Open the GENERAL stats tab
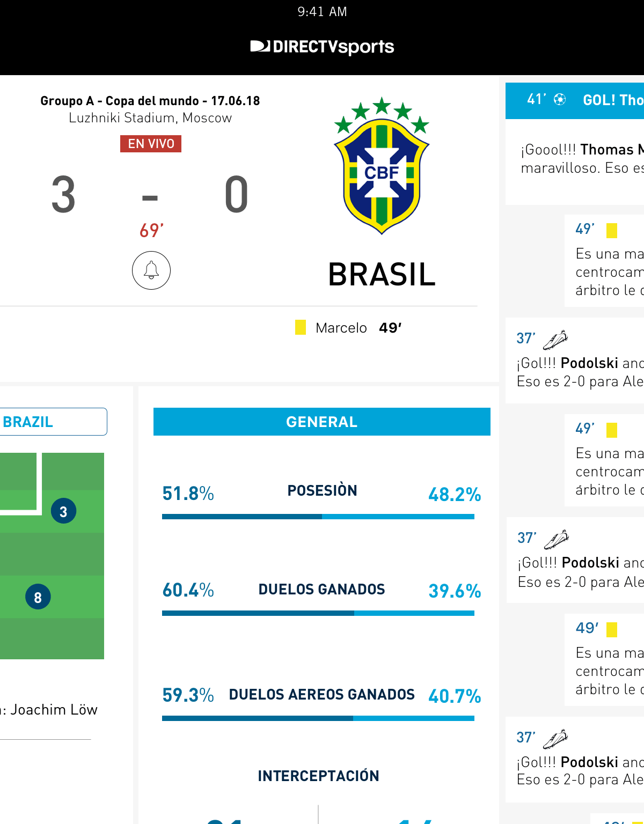This screenshot has height=824, width=644. (x=321, y=422)
